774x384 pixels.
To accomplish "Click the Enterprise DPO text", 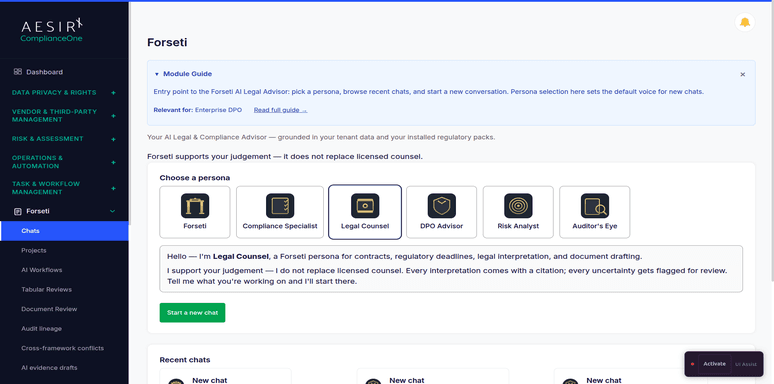I will tap(218, 110).
